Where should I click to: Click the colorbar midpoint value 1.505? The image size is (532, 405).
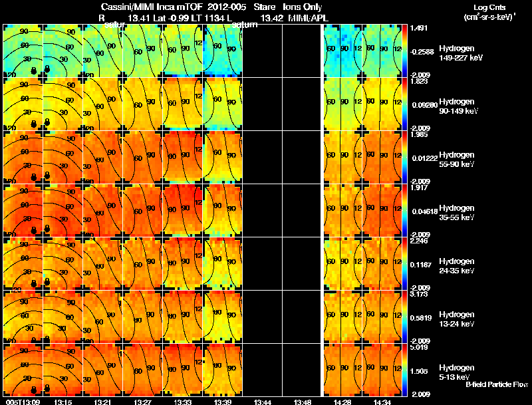[x=420, y=371]
